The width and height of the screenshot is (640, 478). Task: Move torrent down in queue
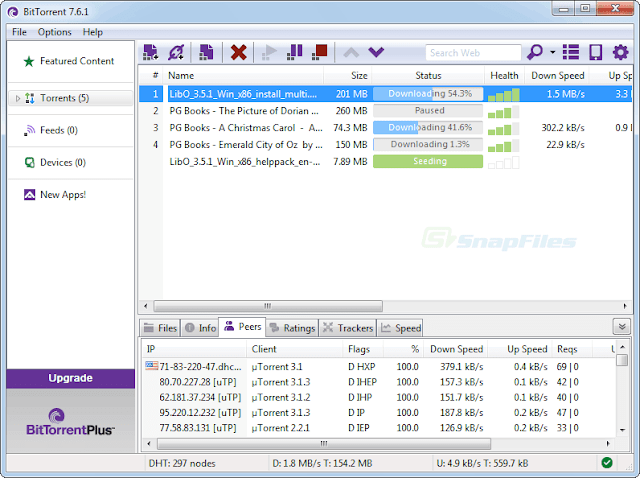click(x=376, y=52)
